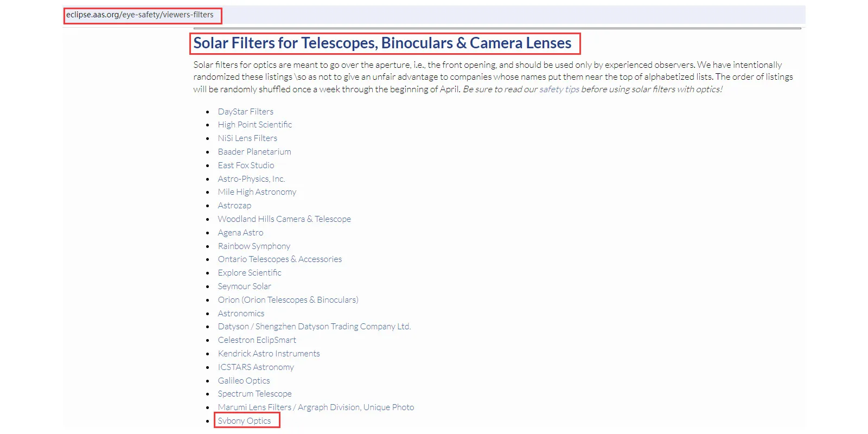Go to Mile High Astronomy
Screen dimensions: 868x434
pos(257,192)
